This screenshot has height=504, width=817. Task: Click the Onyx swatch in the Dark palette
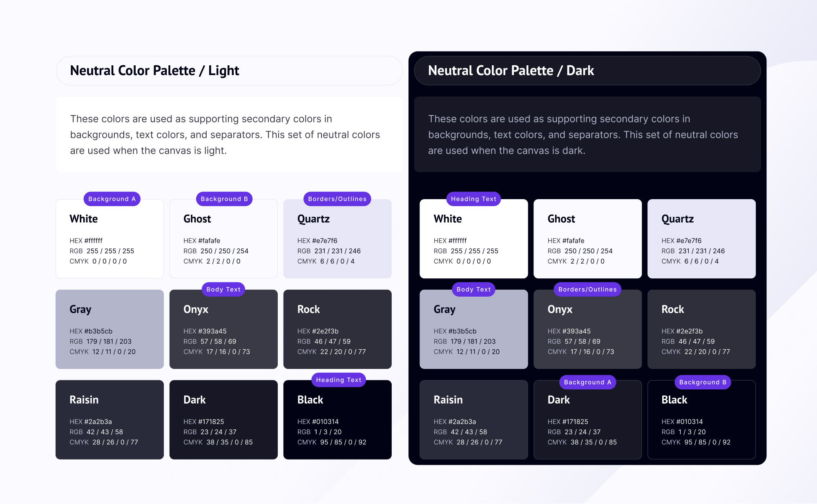click(x=587, y=329)
